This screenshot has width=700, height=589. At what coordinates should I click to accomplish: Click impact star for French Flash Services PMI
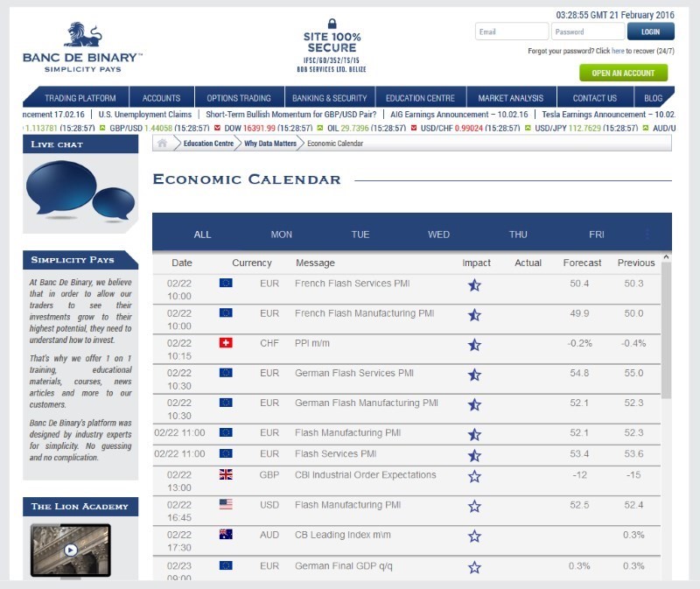coord(474,285)
